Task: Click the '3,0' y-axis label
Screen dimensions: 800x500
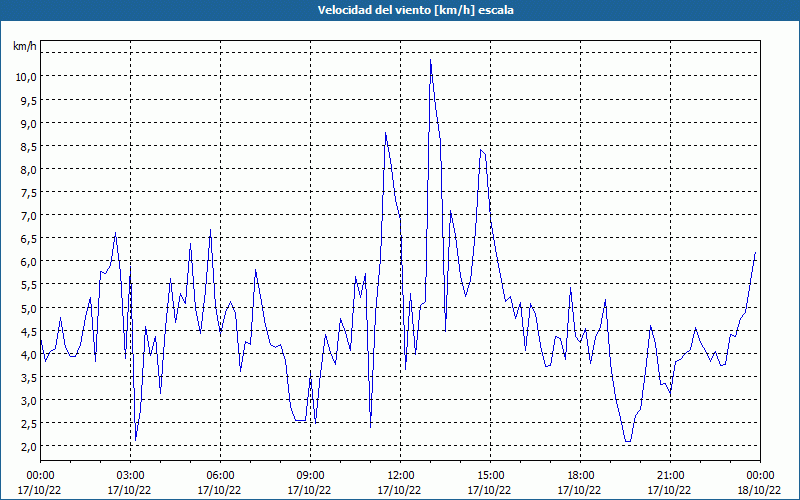Action: coord(29,401)
